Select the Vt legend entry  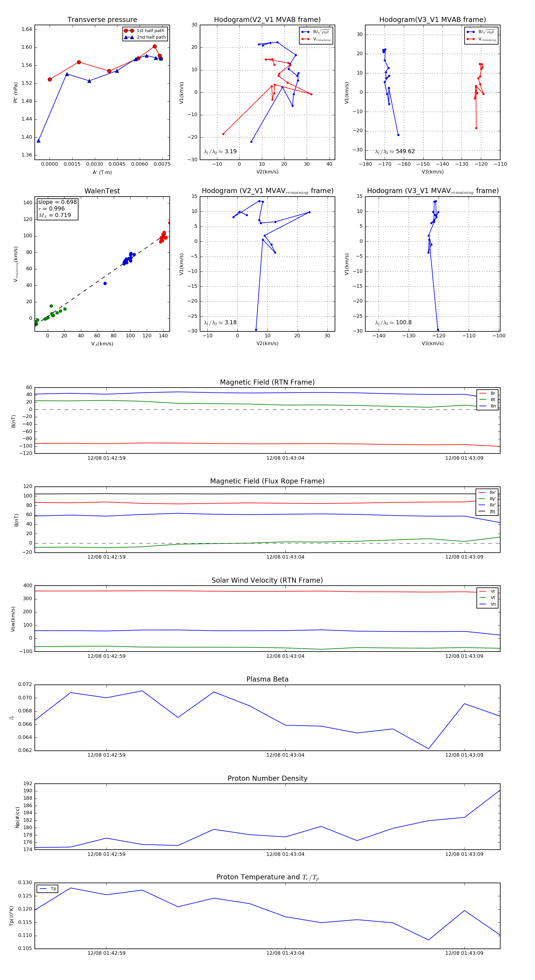pyautogui.click(x=487, y=598)
